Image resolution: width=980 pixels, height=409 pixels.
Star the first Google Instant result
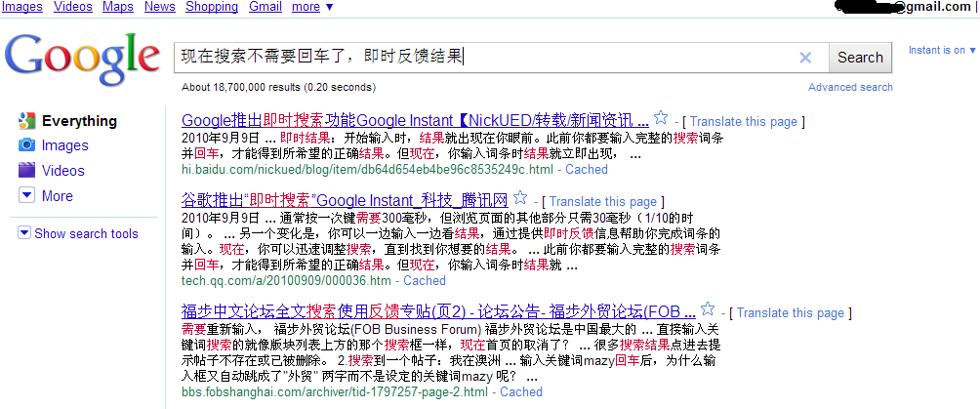click(x=661, y=119)
